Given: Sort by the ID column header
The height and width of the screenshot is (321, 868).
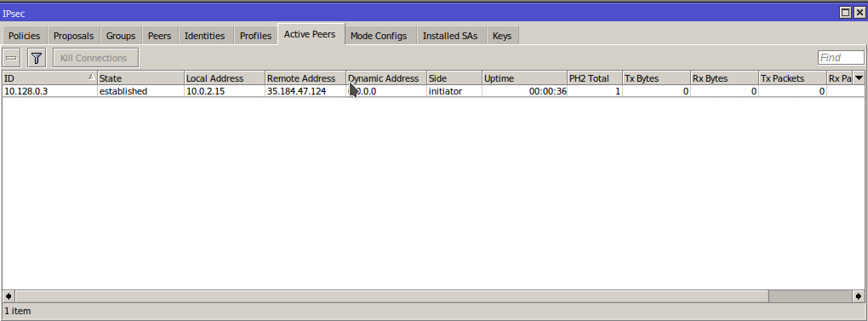Looking at the screenshot, I should click(x=50, y=78).
